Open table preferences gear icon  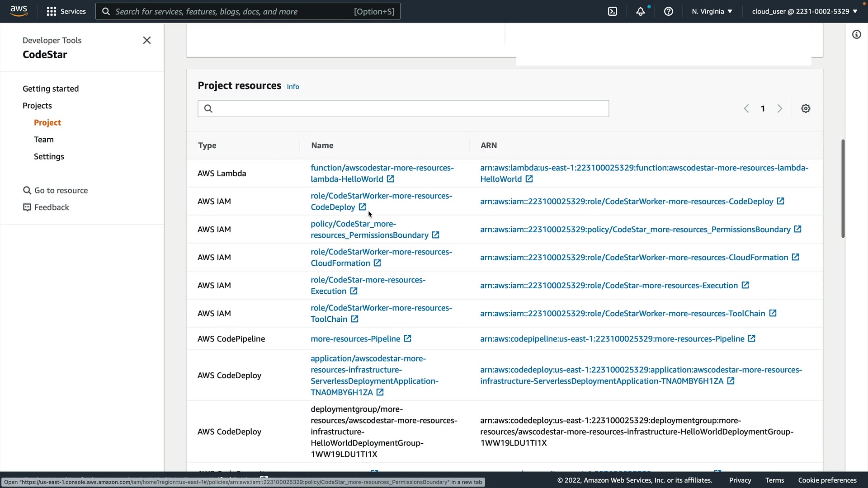click(x=806, y=108)
